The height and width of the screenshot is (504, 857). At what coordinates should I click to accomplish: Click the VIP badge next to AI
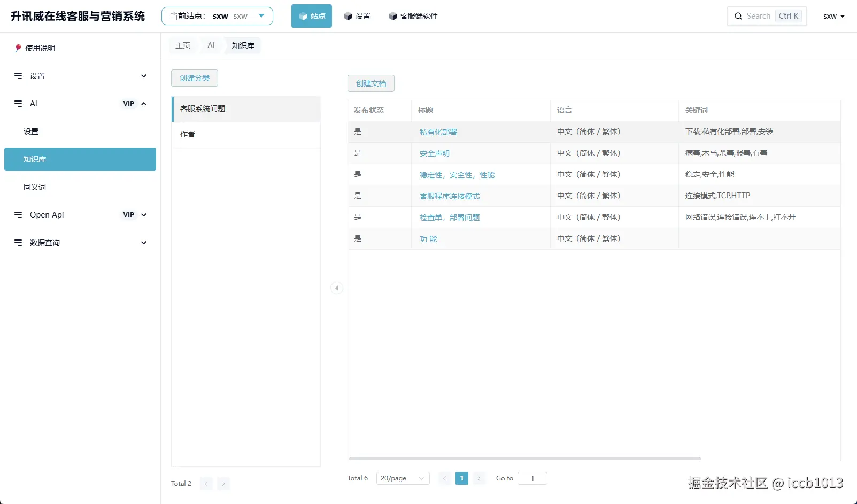coord(129,104)
